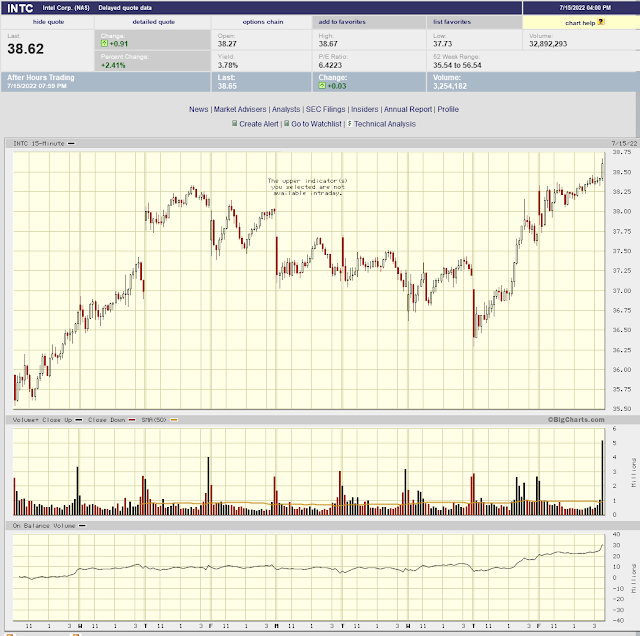Click the quote timestamp 7/15/2022 04:00 PM

point(585,8)
